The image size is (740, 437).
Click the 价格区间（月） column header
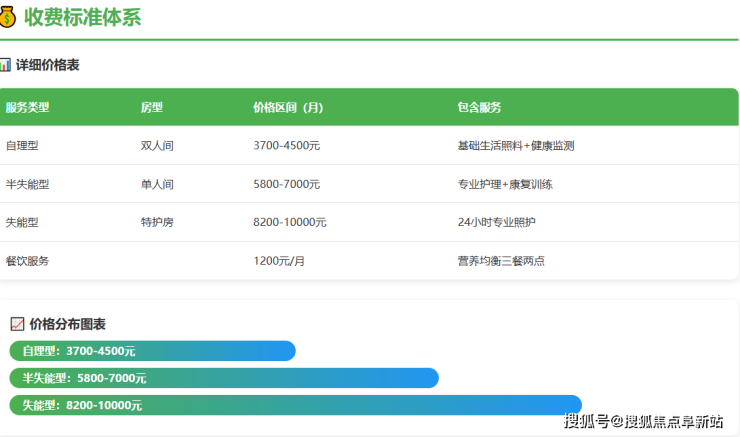[288, 107]
